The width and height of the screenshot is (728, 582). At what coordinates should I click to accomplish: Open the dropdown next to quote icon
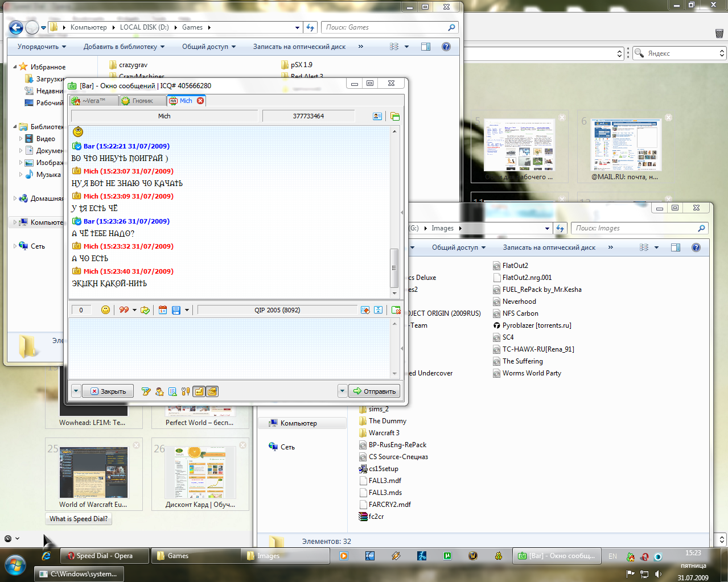click(134, 310)
